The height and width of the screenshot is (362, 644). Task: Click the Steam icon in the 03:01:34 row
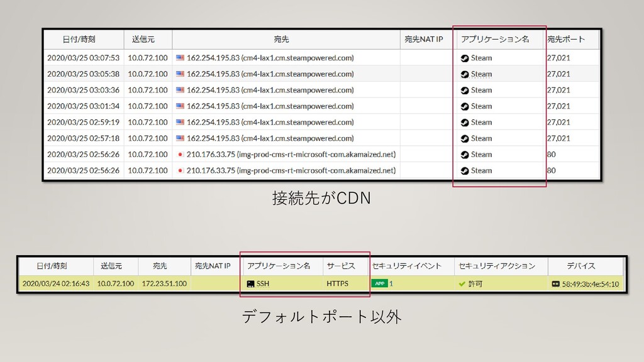[x=465, y=106]
